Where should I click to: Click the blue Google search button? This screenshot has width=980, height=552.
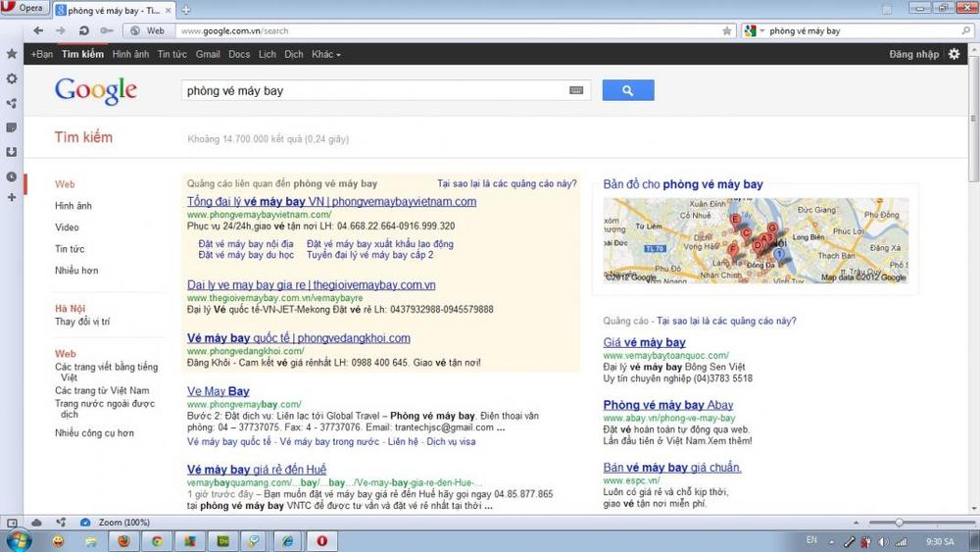coord(628,90)
